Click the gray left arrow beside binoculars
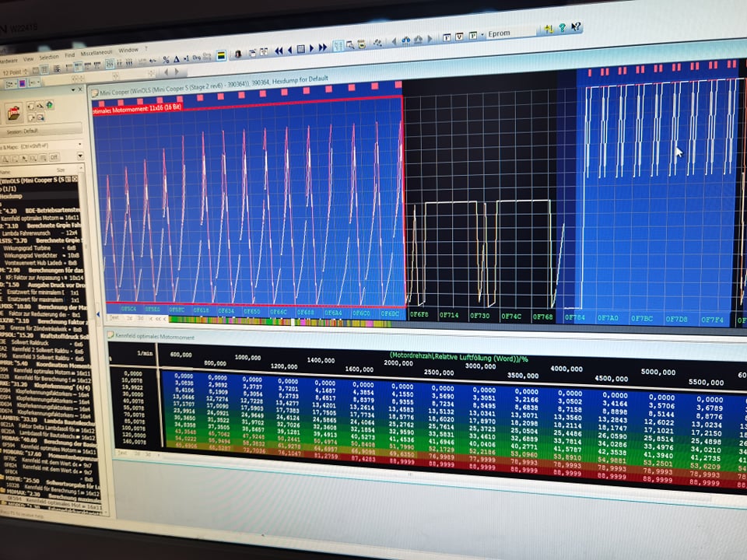This screenshot has width=747, height=560. point(394,42)
